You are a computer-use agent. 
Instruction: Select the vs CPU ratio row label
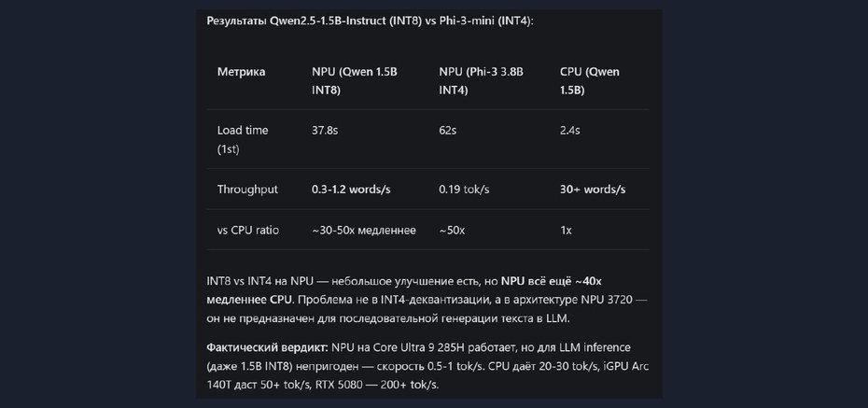coord(248,231)
